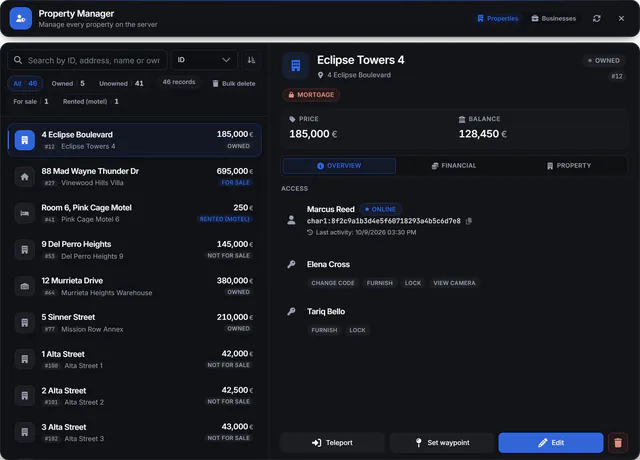Click the bed icon for Pink Cage Motel
The width and height of the screenshot is (640, 460).
click(x=24, y=213)
